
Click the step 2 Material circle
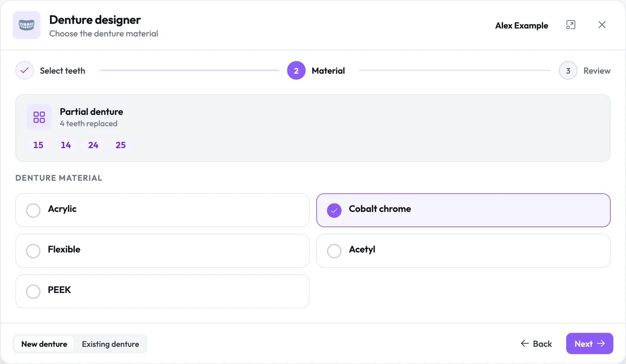tap(296, 71)
